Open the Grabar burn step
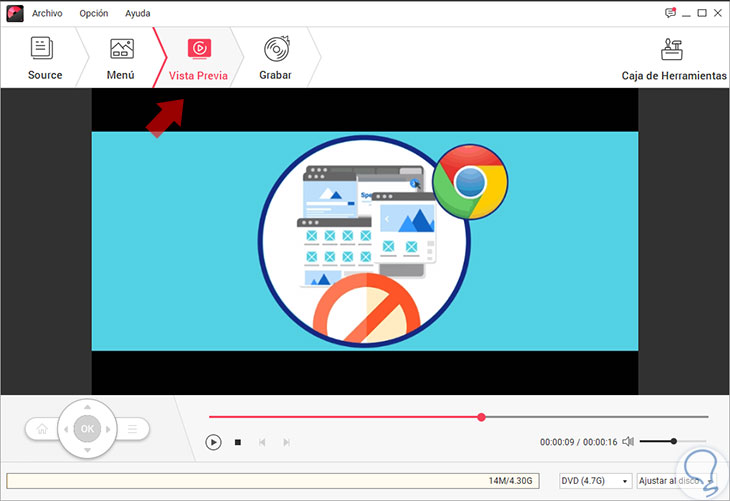 click(x=276, y=58)
